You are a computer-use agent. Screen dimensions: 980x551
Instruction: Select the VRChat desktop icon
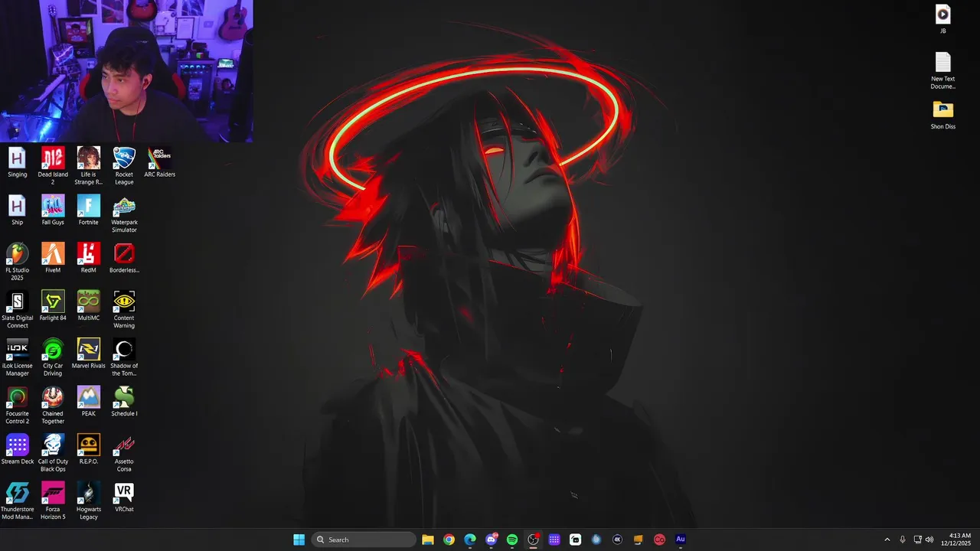(x=124, y=497)
